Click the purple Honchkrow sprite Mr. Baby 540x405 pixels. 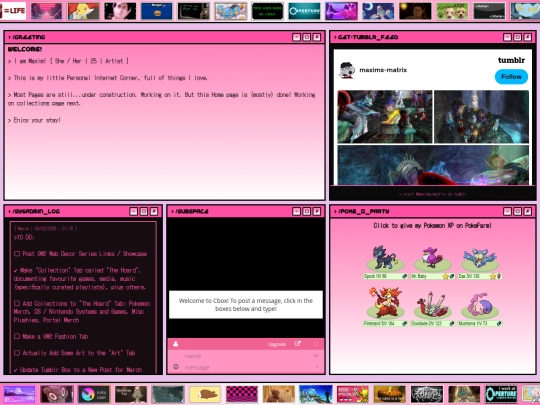pyautogui.click(x=432, y=257)
